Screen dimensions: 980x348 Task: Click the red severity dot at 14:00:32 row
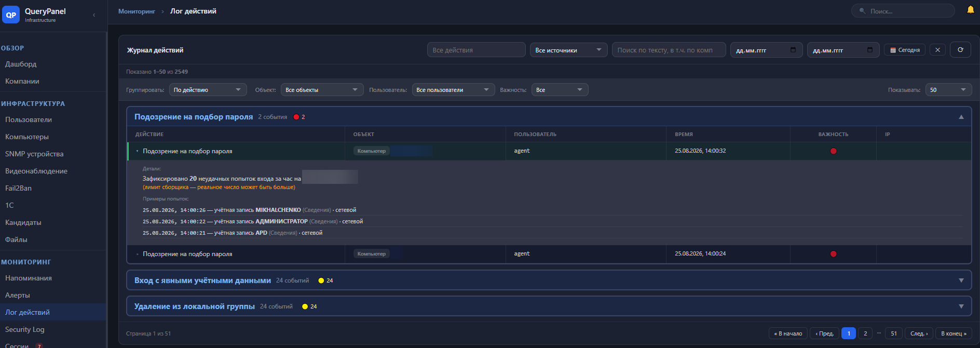[833, 151]
